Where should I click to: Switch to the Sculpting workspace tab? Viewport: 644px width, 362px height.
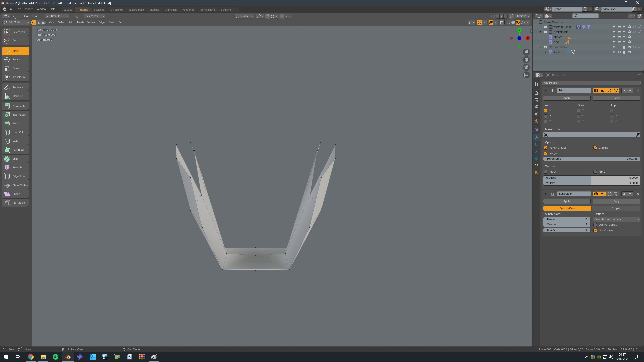click(99, 10)
